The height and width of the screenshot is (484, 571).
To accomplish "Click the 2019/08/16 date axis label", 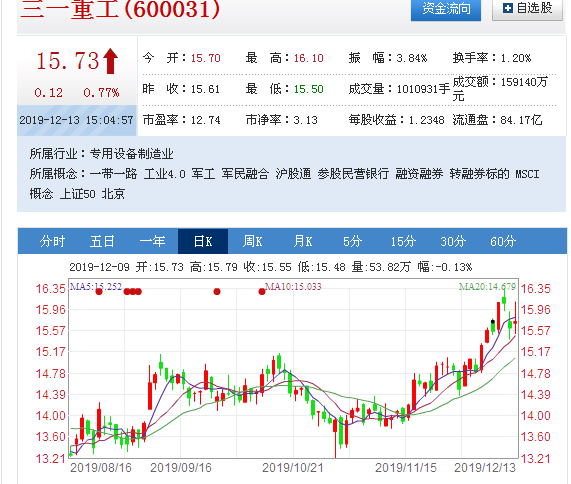I will click(101, 468).
